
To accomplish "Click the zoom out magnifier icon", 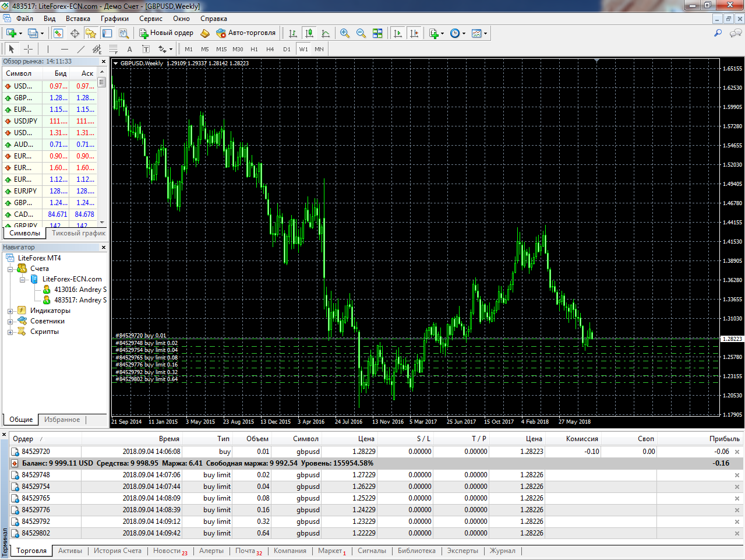I will click(x=361, y=33).
